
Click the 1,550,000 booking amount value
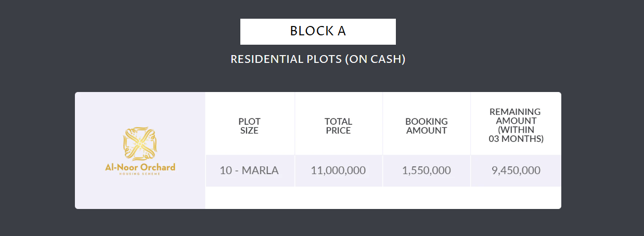click(x=427, y=171)
